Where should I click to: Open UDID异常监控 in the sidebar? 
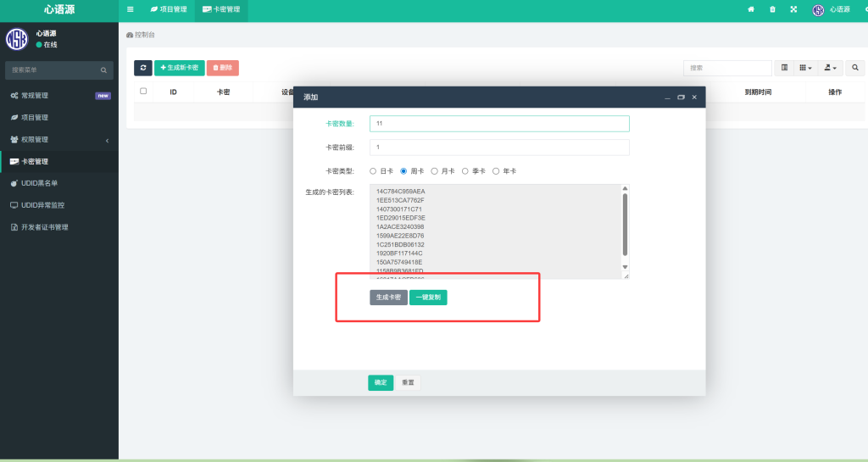pos(59,205)
